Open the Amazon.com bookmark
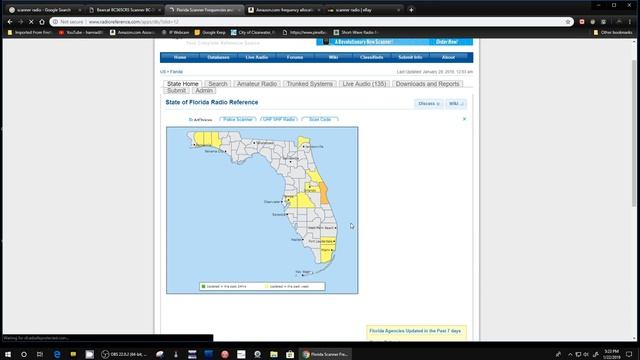 coord(132,32)
